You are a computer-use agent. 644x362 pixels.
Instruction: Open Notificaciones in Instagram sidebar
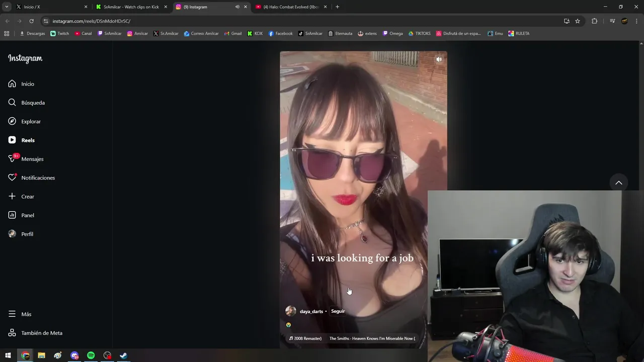(x=31, y=177)
